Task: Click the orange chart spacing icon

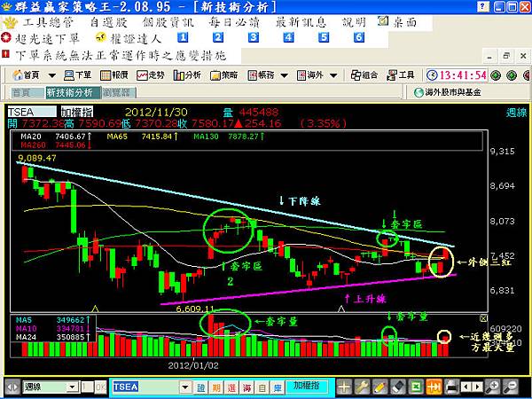Action: [434, 387]
